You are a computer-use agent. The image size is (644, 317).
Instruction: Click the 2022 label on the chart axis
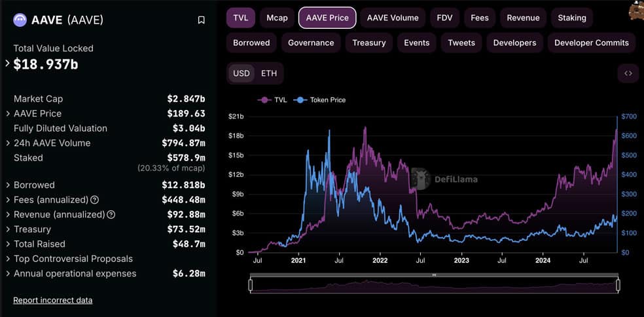coord(380,261)
